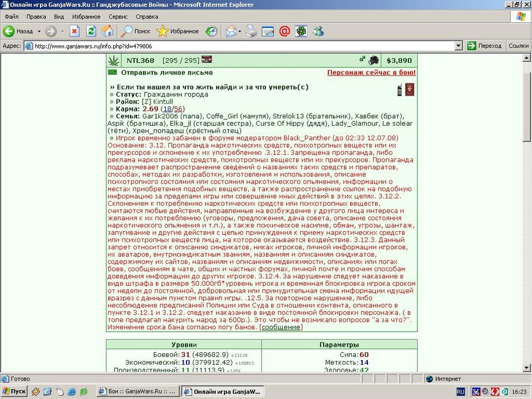Image resolution: width=532 pixels, height=399 pixels.
Task: Open the Ссылки links toolbar
Action: click(518, 46)
